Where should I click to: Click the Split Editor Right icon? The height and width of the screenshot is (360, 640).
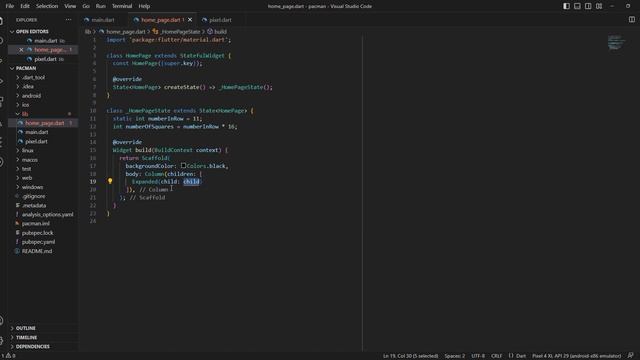[x=632, y=20]
